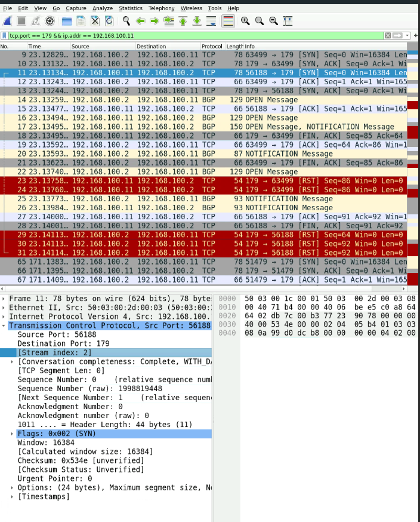Close this capture file
420x522 pixels.
pyautogui.click(x=95, y=22)
